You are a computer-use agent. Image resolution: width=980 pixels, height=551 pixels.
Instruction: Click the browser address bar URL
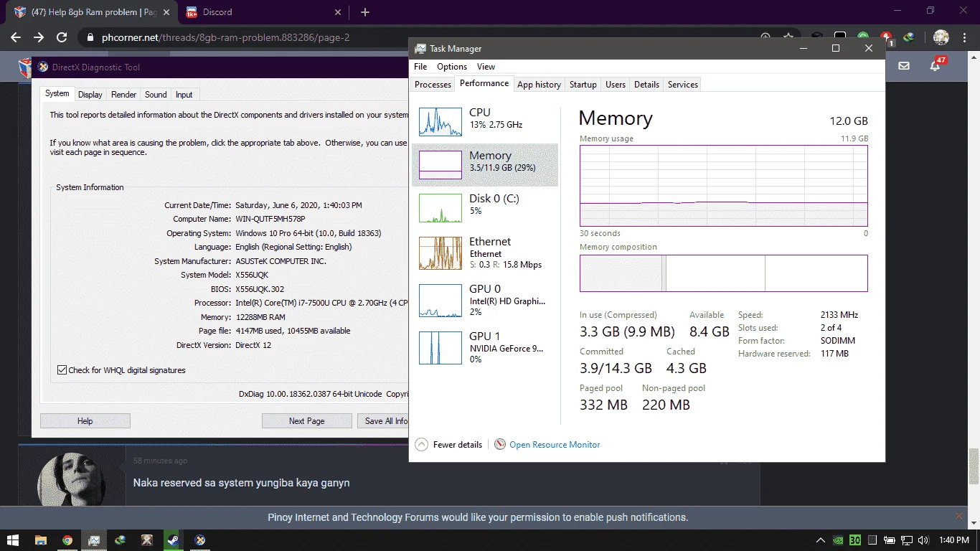coord(226,37)
